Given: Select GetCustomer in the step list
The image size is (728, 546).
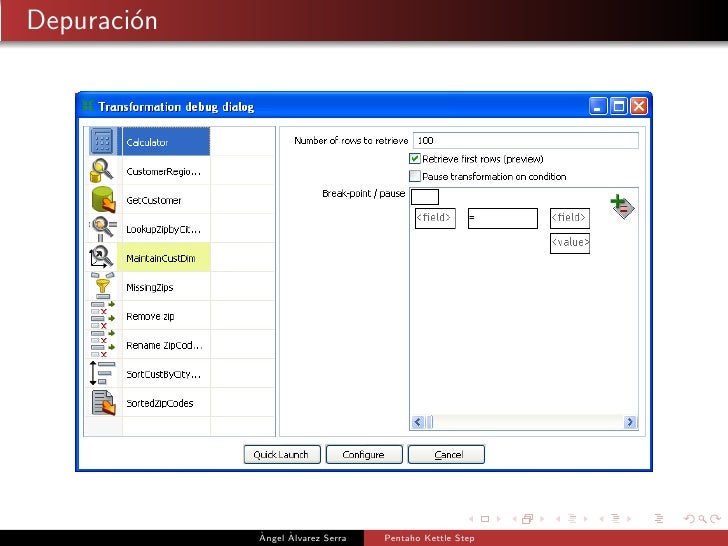Looking at the screenshot, I should click(166, 200).
